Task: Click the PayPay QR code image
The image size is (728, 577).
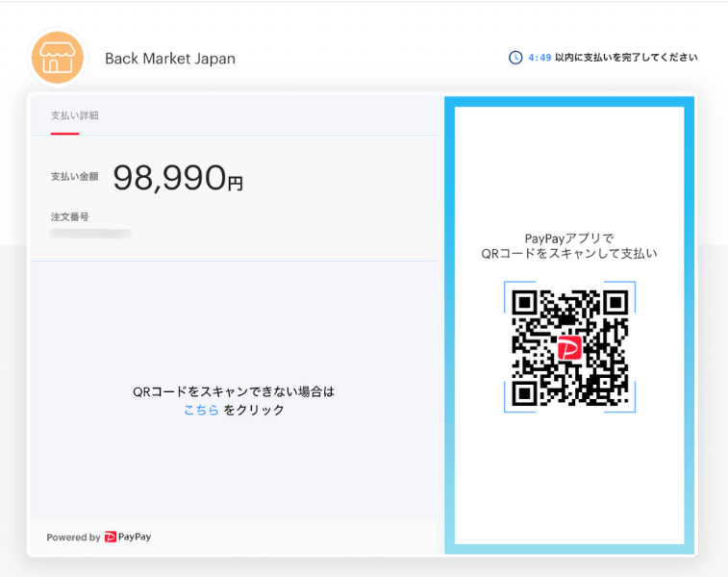Action: (x=569, y=347)
